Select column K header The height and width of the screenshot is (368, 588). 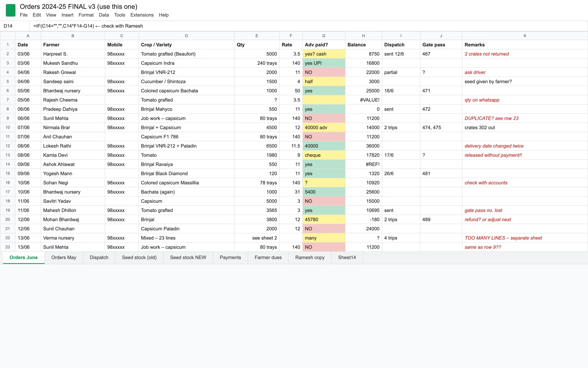525,36
